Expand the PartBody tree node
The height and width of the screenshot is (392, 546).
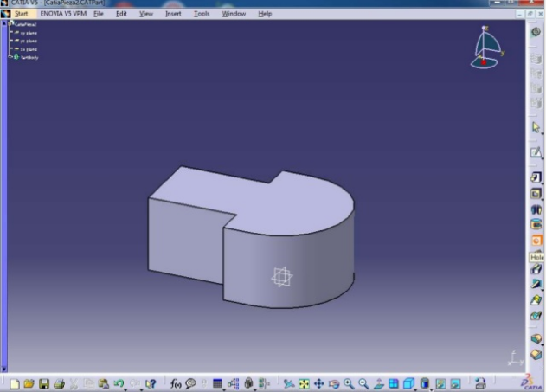pyautogui.click(x=10, y=57)
